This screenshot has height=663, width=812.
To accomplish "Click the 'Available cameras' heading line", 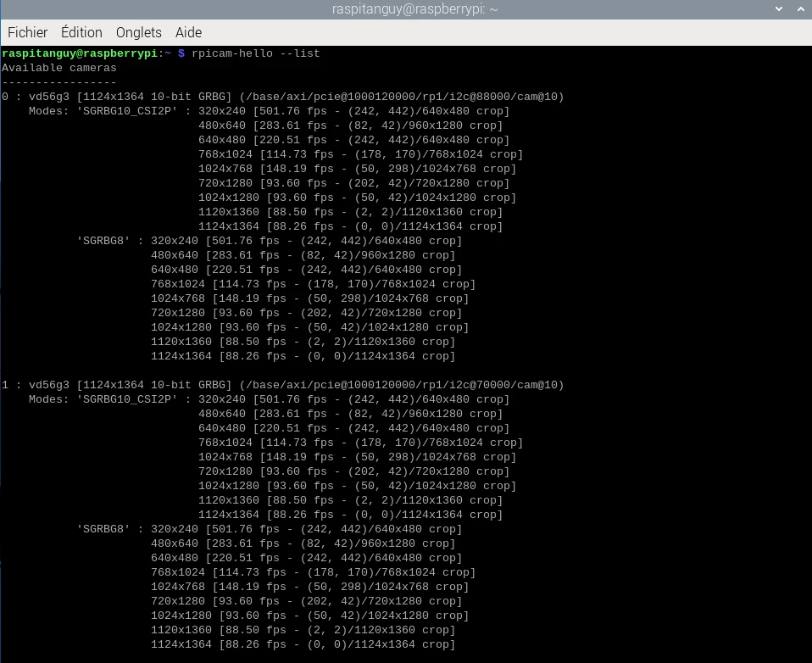I will point(59,68).
